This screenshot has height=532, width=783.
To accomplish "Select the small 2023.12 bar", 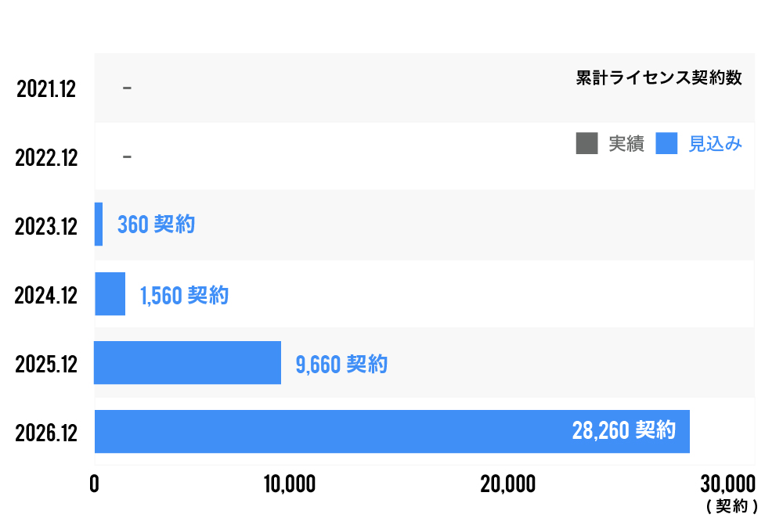I will pos(99,225).
